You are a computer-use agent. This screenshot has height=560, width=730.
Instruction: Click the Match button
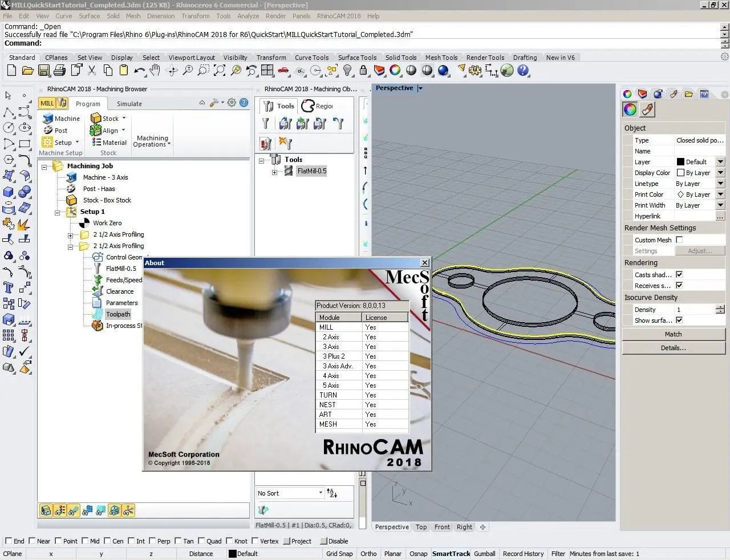673,334
